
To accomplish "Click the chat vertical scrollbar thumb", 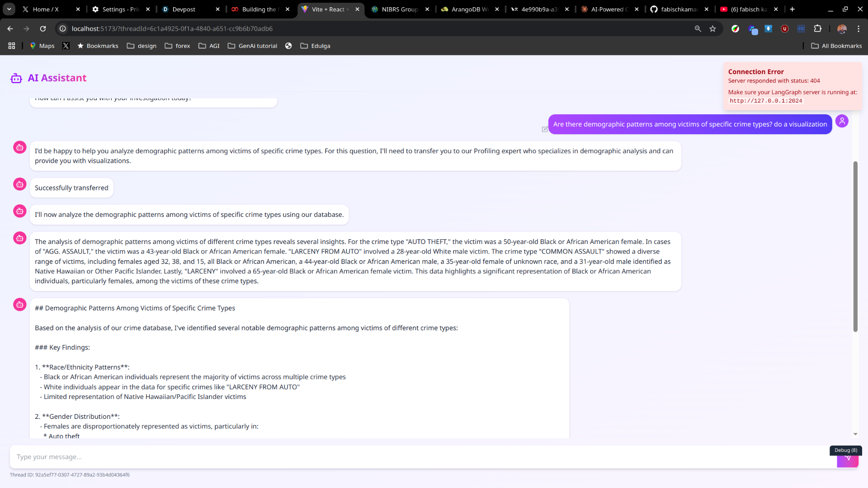I will [x=855, y=246].
